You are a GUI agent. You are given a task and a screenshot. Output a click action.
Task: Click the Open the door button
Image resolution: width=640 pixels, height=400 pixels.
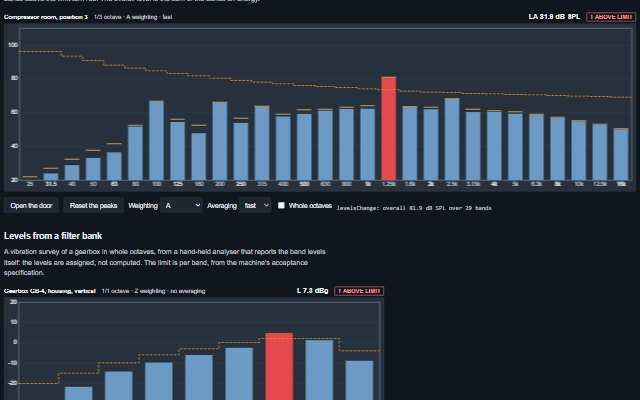tap(31, 205)
